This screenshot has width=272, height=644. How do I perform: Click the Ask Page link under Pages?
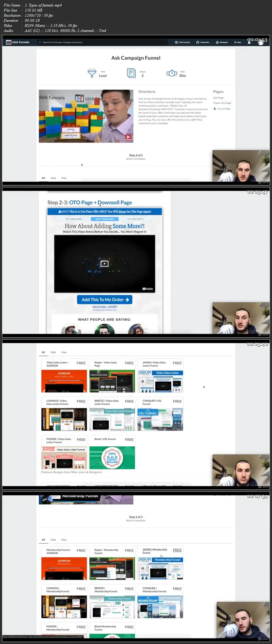click(x=218, y=98)
